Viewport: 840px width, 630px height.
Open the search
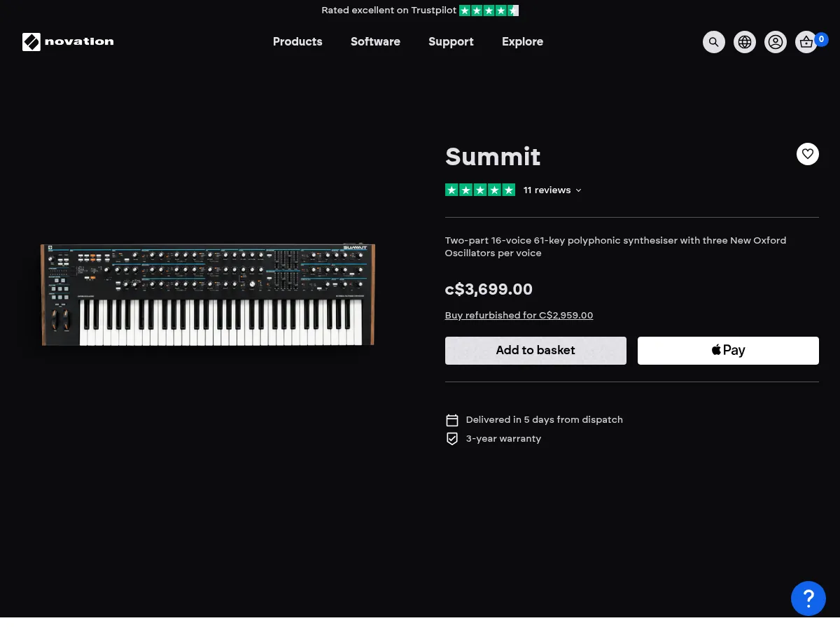click(713, 42)
